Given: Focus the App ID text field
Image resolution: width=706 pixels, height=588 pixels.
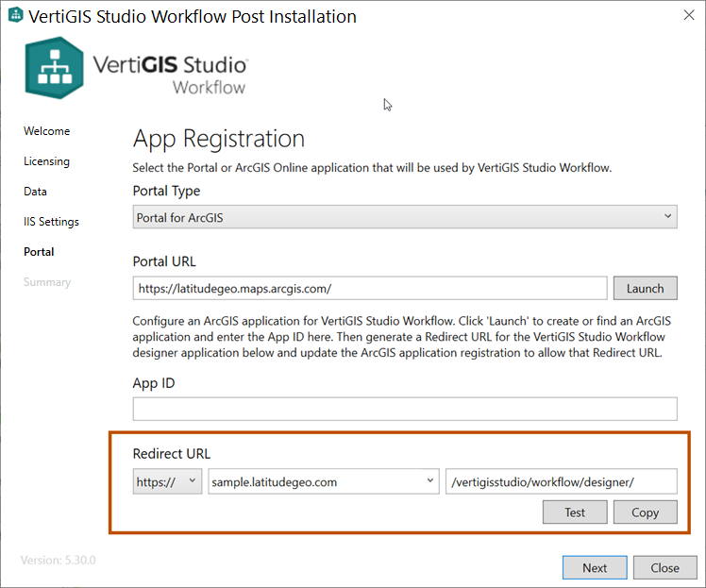Looking at the screenshot, I should (405, 409).
